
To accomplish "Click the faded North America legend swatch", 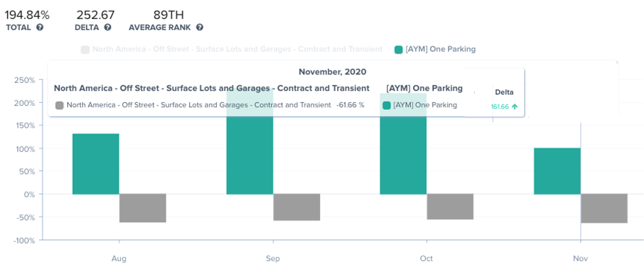I will pos(85,50).
